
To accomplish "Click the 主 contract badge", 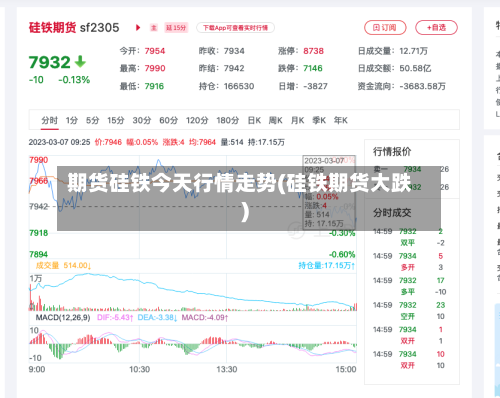I will coord(154,28).
